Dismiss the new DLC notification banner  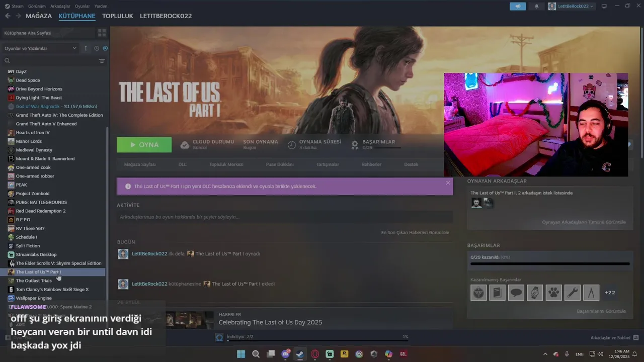tap(448, 183)
